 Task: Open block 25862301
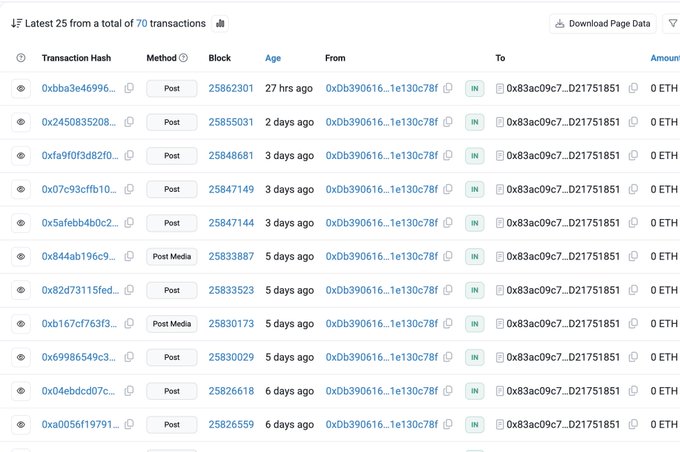[x=231, y=88]
